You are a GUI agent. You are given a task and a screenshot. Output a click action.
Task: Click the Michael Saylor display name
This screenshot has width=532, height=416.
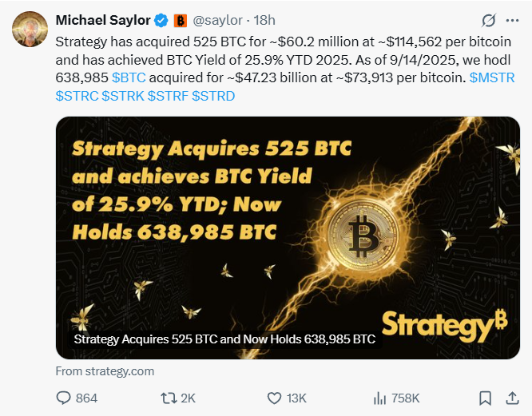click(103, 20)
